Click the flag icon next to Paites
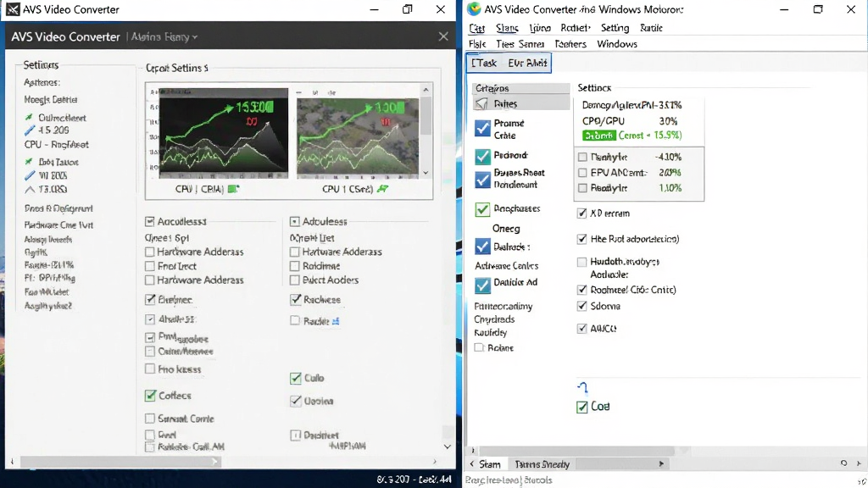 (482, 103)
